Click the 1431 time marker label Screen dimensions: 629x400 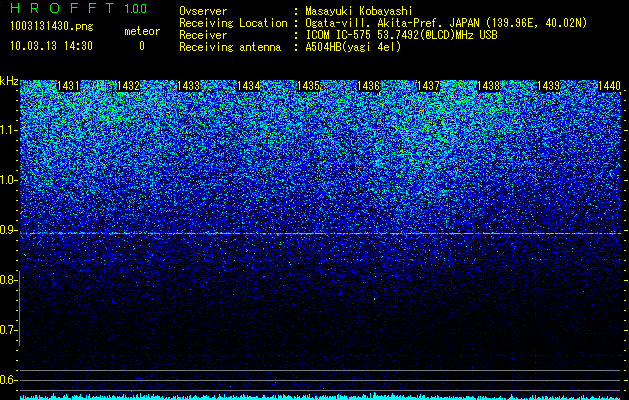pyautogui.click(x=69, y=86)
